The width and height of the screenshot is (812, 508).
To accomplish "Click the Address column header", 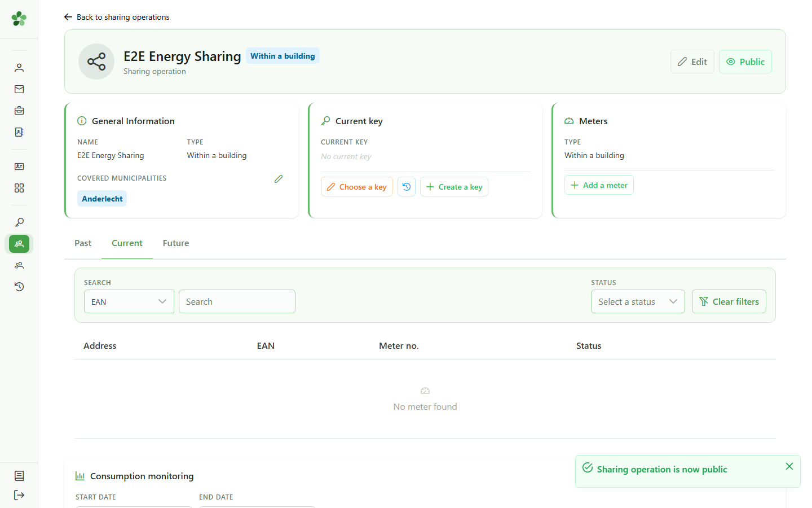I will point(100,346).
